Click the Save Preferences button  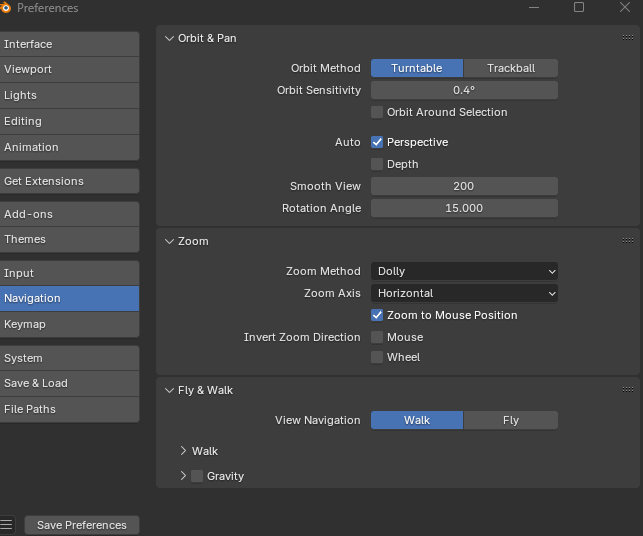pos(82,525)
